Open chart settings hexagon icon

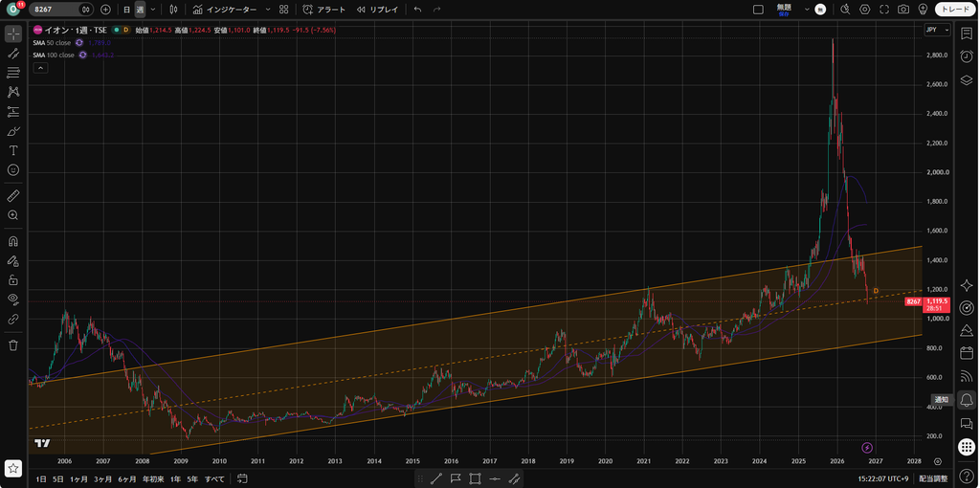point(865,10)
